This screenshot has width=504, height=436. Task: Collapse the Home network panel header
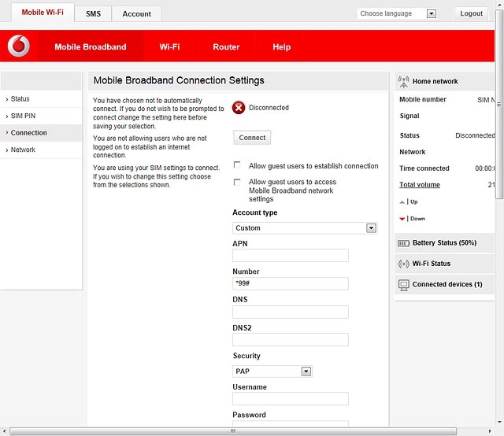444,81
